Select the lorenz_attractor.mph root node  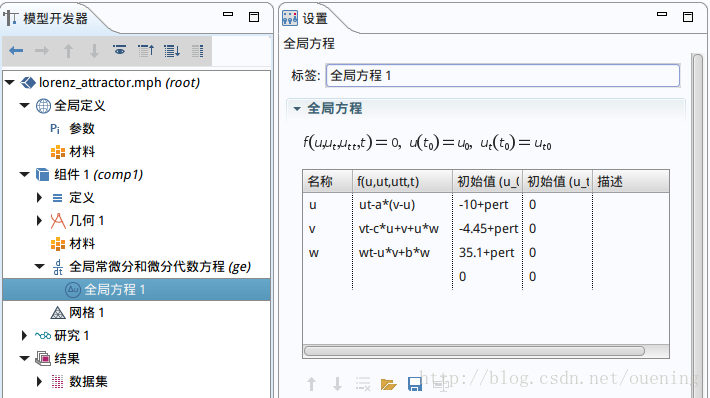pyautogui.click(x=119, y=82)
